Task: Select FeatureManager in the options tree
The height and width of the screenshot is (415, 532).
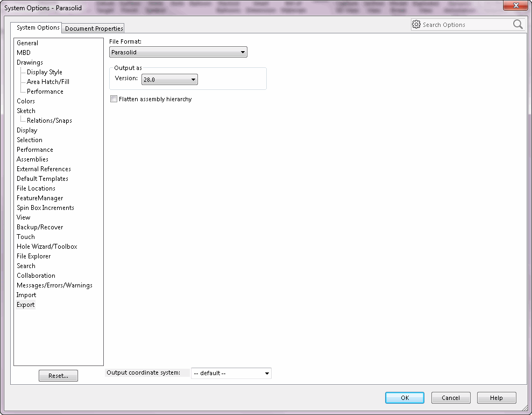Action: [40, 198]
